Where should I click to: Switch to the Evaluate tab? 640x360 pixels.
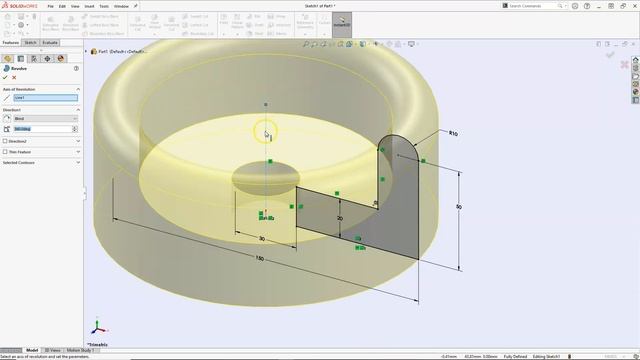(50, 42)
